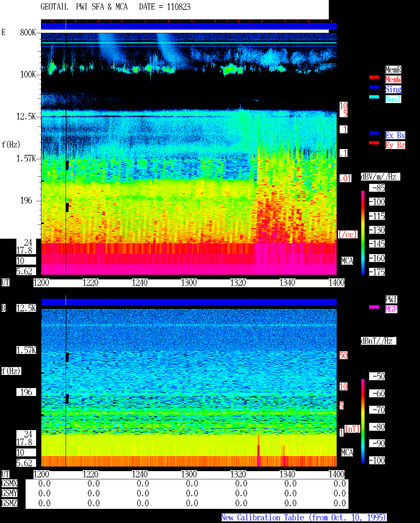Click the 1.57K label on B panel
420x523 pixels.
[26, 350]
